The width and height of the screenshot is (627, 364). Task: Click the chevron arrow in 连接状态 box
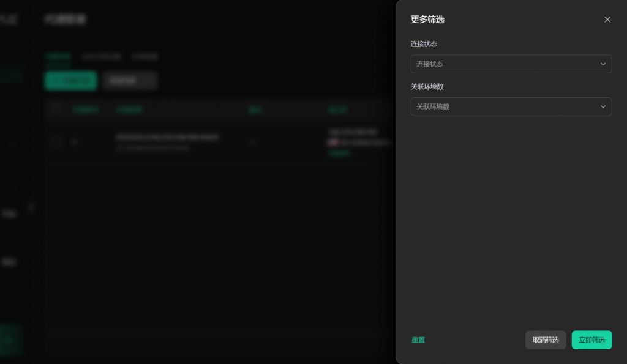tap(603, 64)
